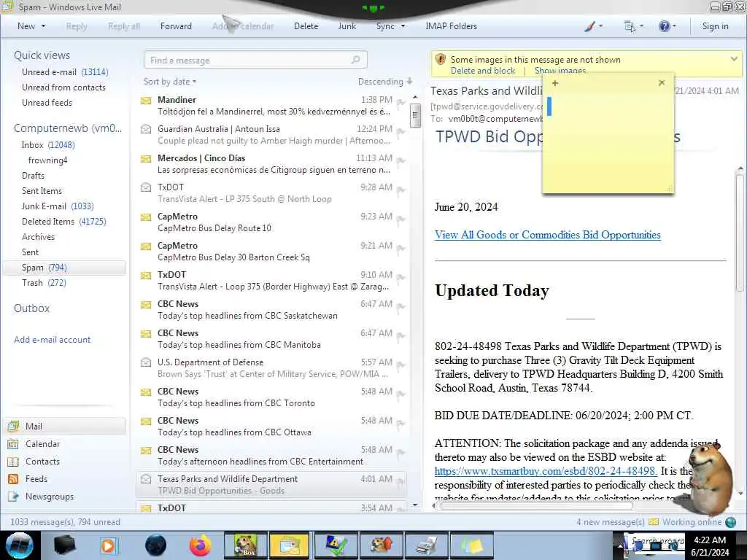Screen dimensions: 747x560
Task: Open View All Goods or Commodities Bid Opportunities
Action: 547,235
